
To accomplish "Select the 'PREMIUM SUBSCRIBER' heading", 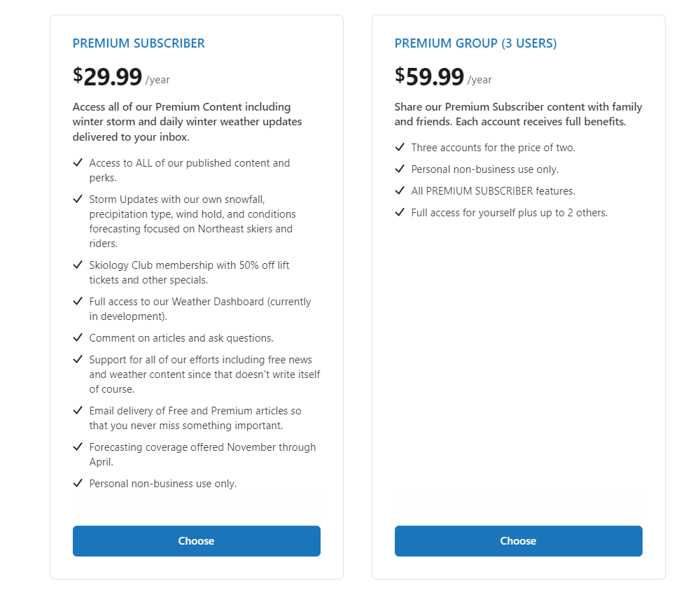I will (138, 43).
